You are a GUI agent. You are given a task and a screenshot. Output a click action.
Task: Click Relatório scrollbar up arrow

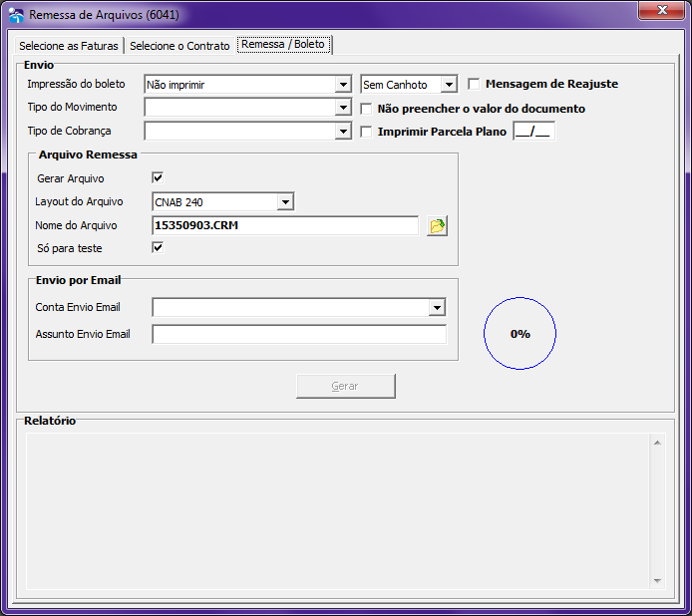(657, 443)
